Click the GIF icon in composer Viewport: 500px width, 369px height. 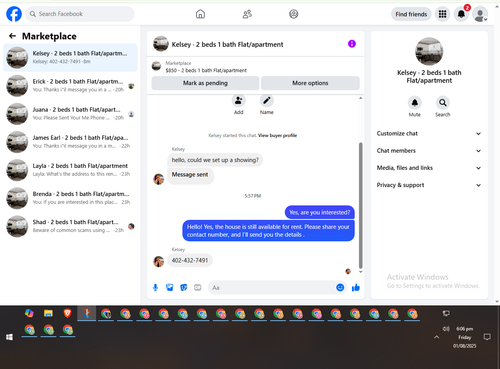click(x=198, y=287)
